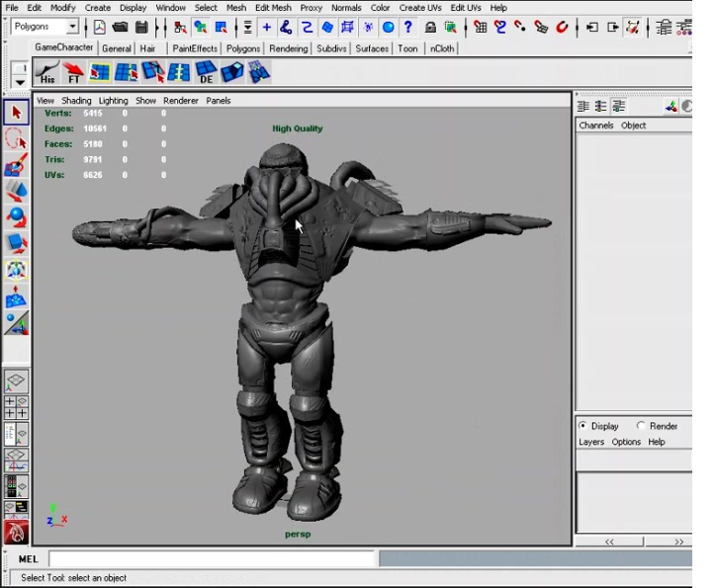The height and width of the screenshot is (588, 716).
Task: Open the Edit Mesh menu
Action: click(273, 8)
